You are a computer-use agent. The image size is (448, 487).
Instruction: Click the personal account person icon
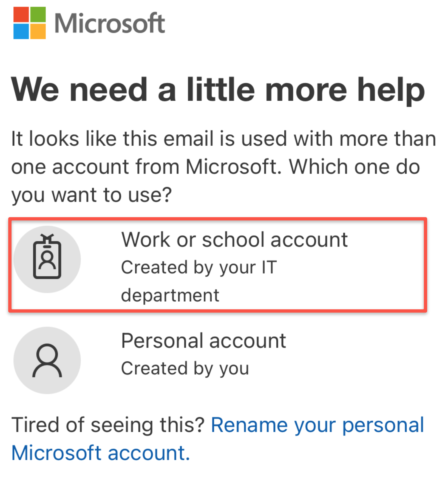[x=47, y=360]
